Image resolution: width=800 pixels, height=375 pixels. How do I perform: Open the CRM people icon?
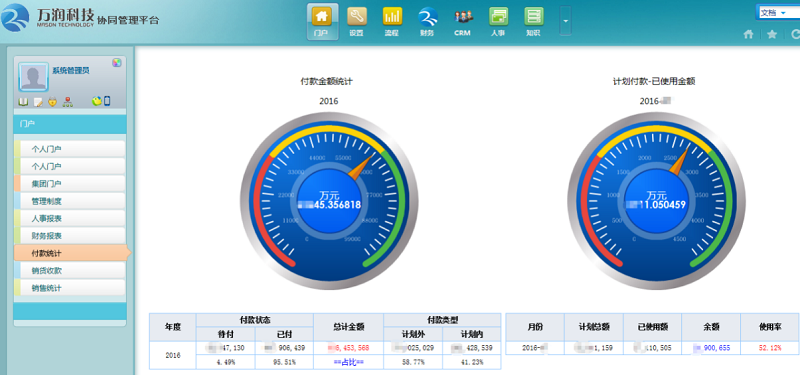pyautogui.click(x=463, y=21)
